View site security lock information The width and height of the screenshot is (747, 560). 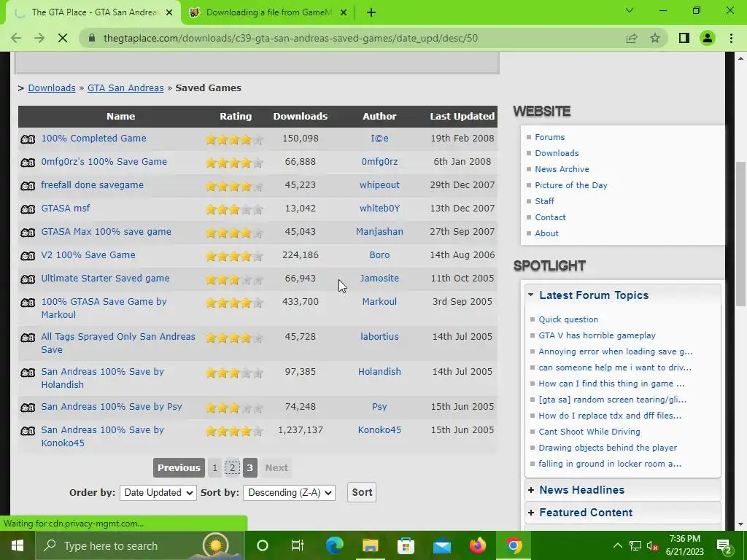coord(93,38)
